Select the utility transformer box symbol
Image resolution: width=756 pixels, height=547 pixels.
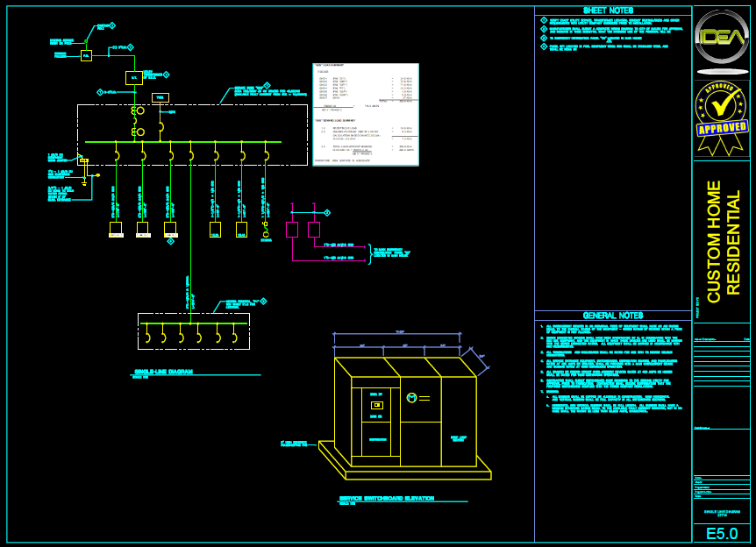click(133, 77)
